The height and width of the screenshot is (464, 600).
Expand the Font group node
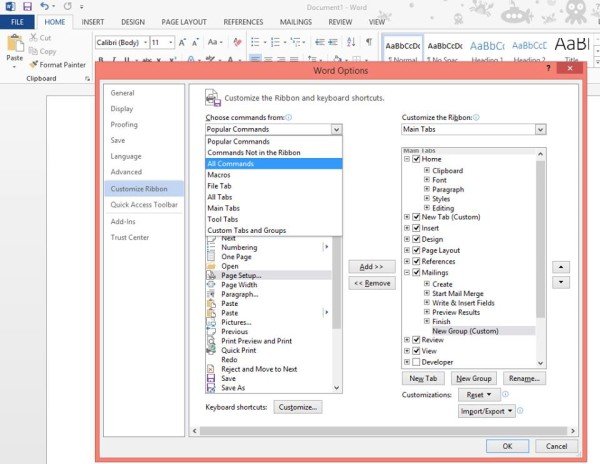tap(427, 179)
